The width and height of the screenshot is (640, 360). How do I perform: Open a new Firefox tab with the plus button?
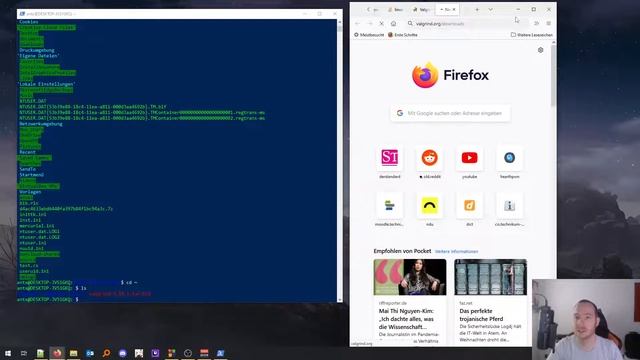click(477, 9)
